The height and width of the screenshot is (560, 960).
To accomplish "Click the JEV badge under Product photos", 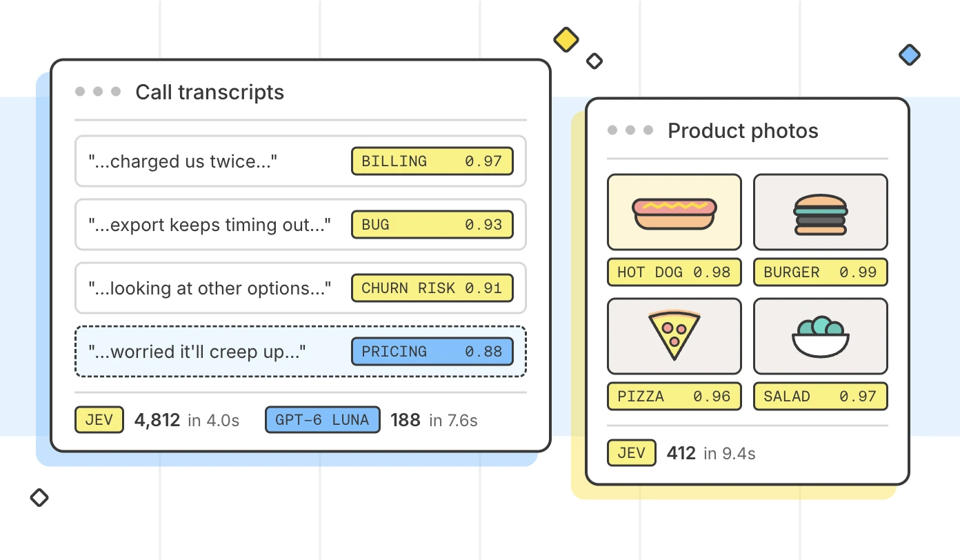I will pyautogui.click(x=632, y=452).
